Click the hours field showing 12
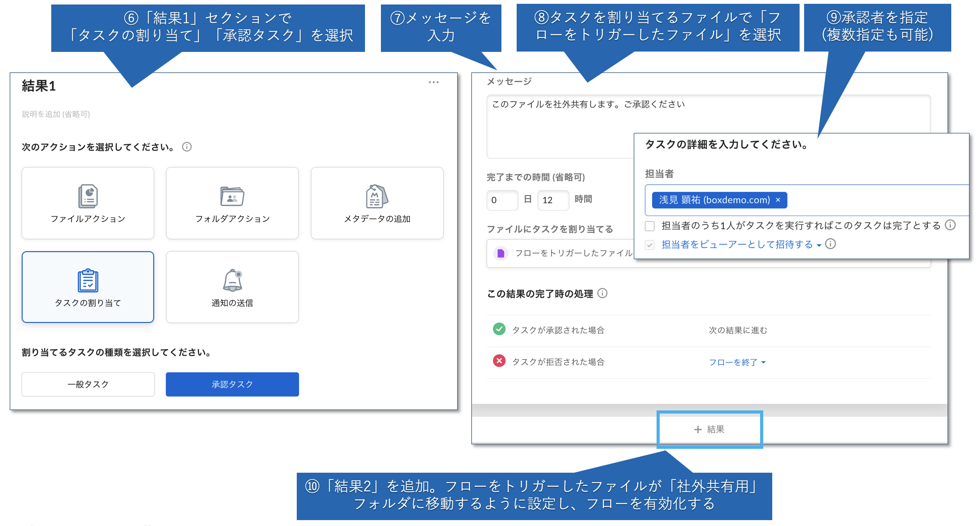The width and height of the screenshot is (980, 526). (553, 200)
